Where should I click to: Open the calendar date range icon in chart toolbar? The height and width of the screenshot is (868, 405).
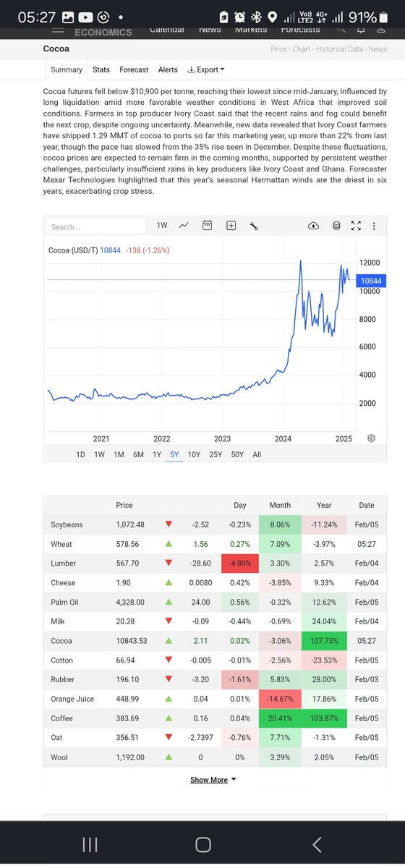207,226
